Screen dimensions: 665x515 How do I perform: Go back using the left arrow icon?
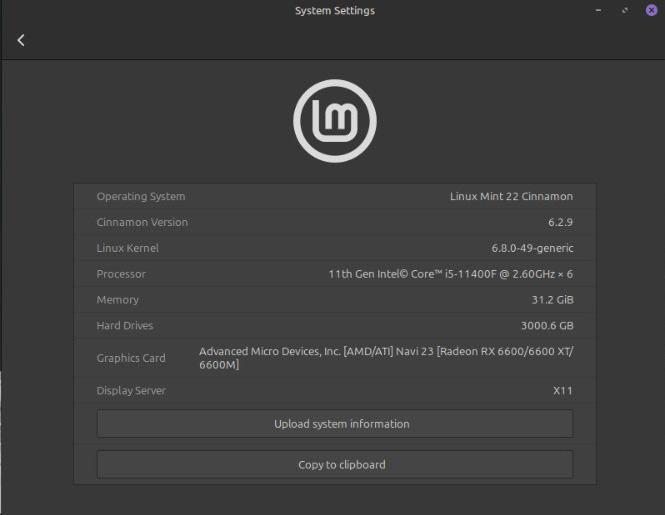(21, 40)
